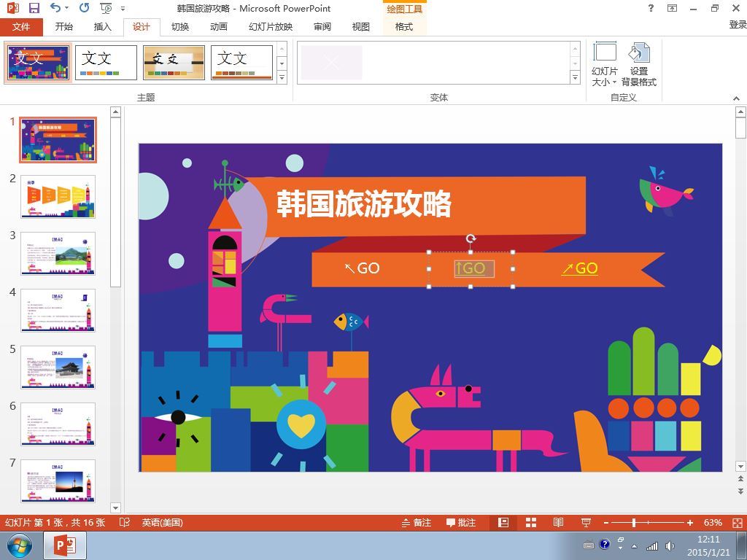
Task: Click the zoom slider handle
Action: [634, 523]
